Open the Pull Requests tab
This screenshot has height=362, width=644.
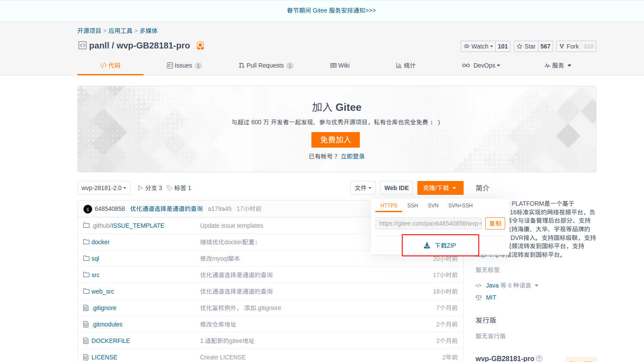(x=265, y=65)
